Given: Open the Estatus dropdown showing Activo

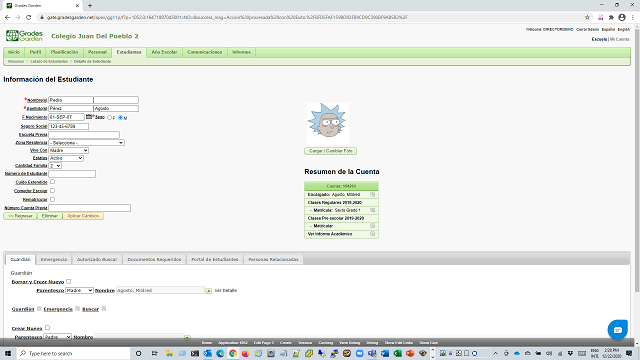Looking at the screenshot, I should pyautogui.click(x=66, y=158).
